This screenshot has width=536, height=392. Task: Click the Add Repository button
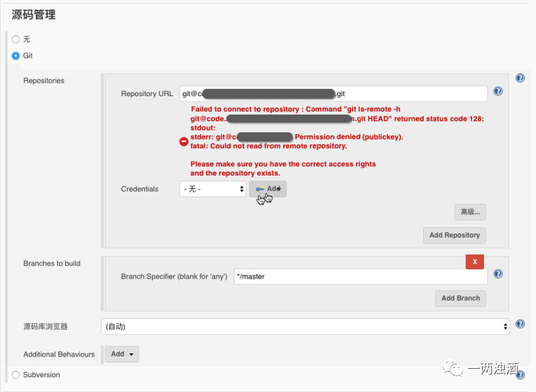point(454,235)
